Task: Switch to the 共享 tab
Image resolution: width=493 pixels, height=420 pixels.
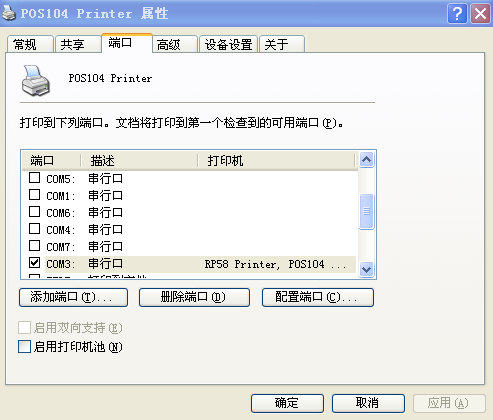Action: (78, 44)
